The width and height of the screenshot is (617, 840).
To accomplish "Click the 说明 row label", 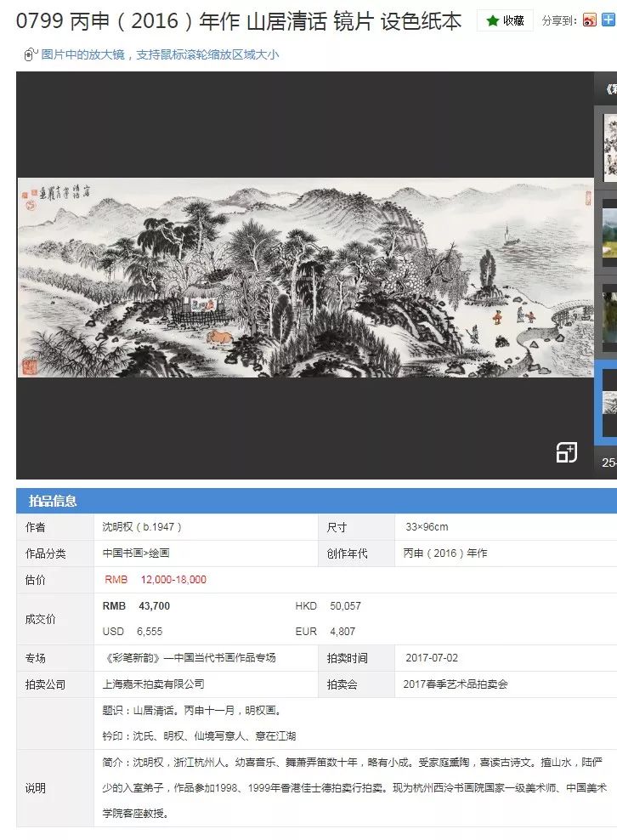I will pos(36,788).
